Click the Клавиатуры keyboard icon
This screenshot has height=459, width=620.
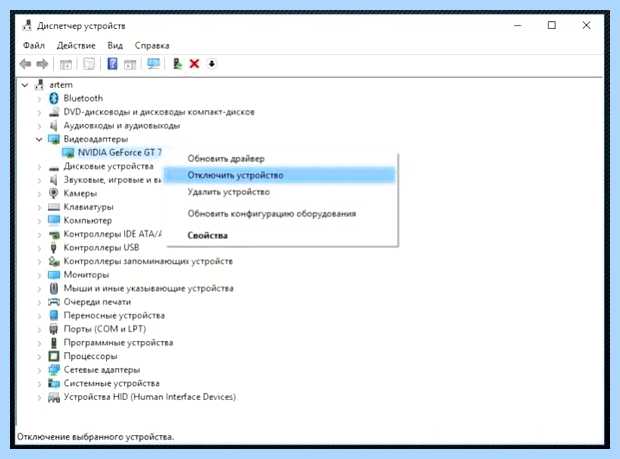point(54,207)
